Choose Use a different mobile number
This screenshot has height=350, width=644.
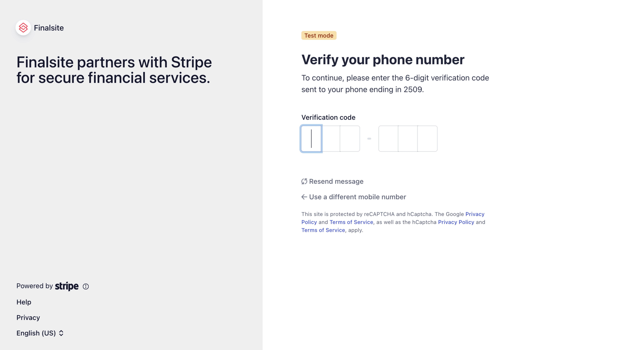[x=357, y=197]
